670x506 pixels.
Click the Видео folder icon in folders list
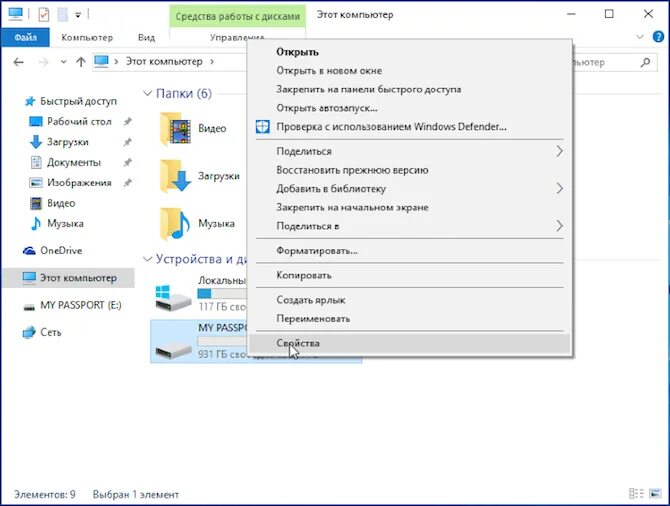point(175,129)
